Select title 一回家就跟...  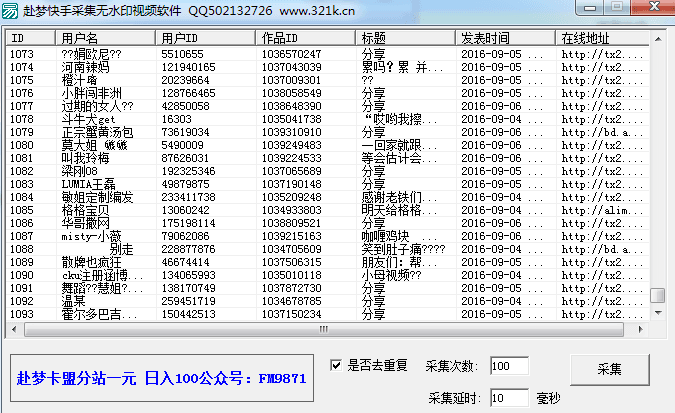point(399,145)
